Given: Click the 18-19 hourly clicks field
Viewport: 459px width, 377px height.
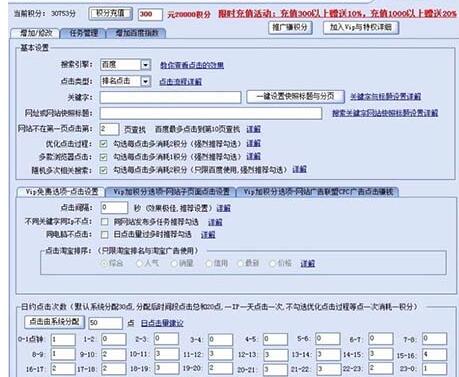Looking at the screenshot, I should pos(167,369).
